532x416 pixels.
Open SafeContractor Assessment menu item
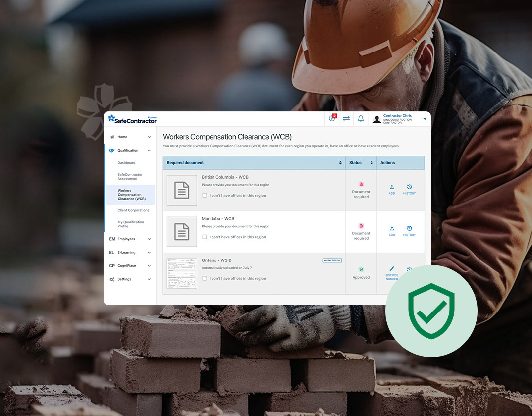pyautogui.click(x=130, y=176)
